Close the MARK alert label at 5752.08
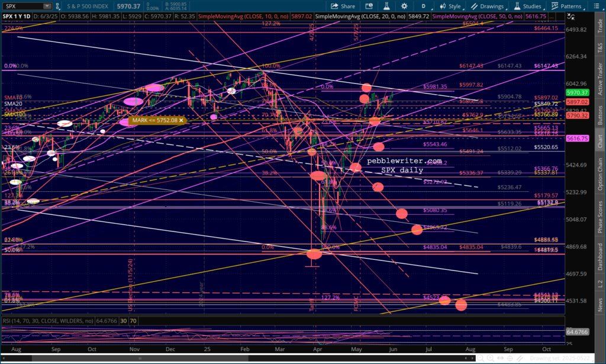This screenshot has height=364, width=606. 182,121
